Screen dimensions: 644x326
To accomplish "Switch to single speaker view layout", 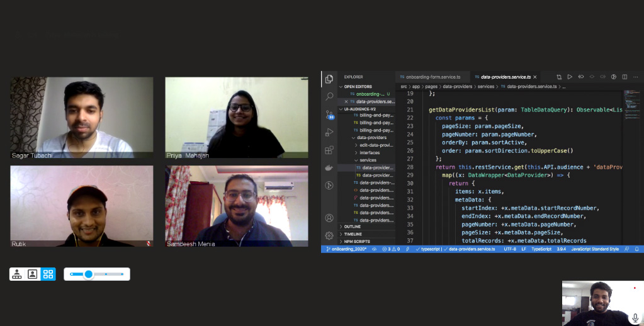I will (x=33, y=274).
